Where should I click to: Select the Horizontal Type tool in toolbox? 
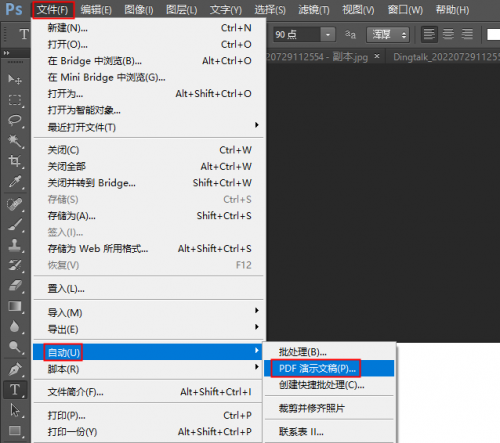[15, 390]
